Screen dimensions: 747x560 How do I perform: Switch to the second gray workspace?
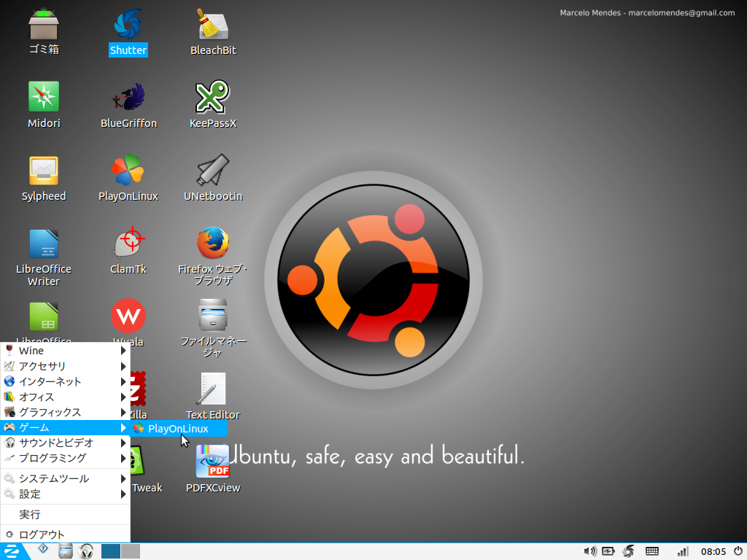[131, 551]
